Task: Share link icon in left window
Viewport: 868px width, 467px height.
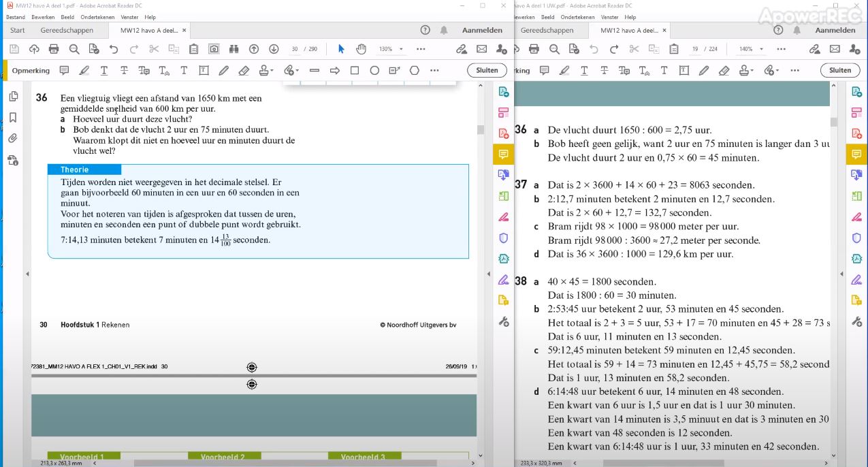Action: coord(462,49)
